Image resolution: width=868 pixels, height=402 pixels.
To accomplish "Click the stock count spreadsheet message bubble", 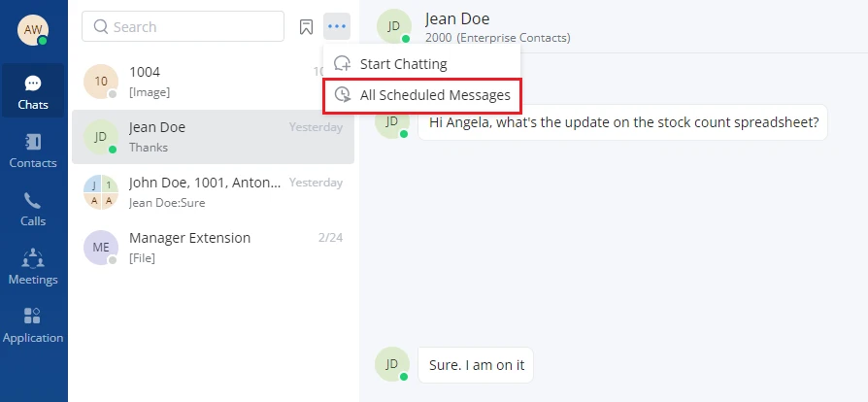I will click(622, 122).
